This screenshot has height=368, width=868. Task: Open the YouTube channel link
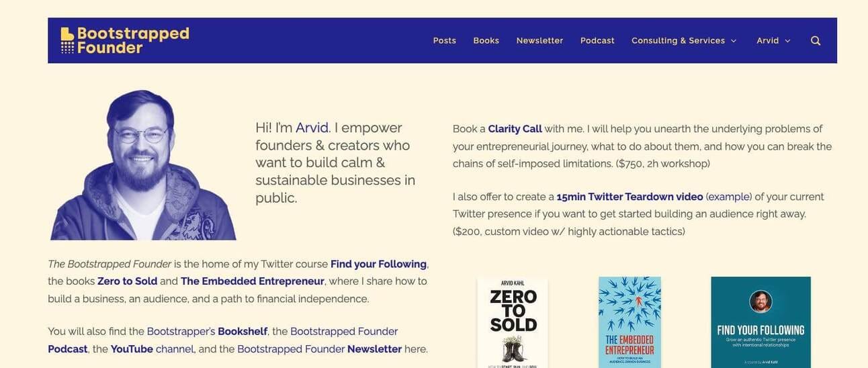pyautogui.click(x=132, y=349)
